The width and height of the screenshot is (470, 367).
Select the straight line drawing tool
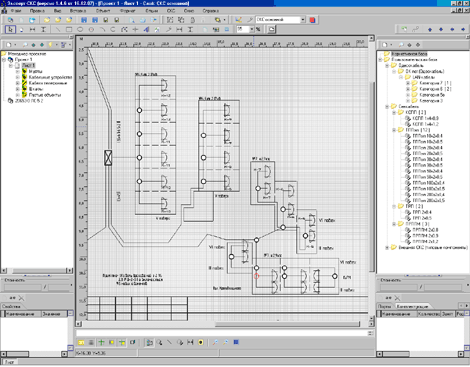click(x=58, y=29)
